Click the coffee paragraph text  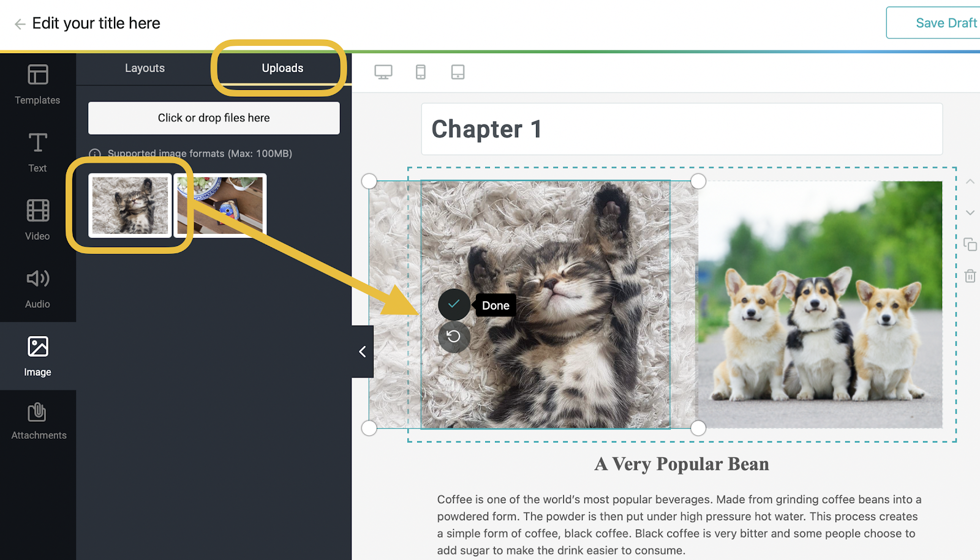(x=680, y=525)
